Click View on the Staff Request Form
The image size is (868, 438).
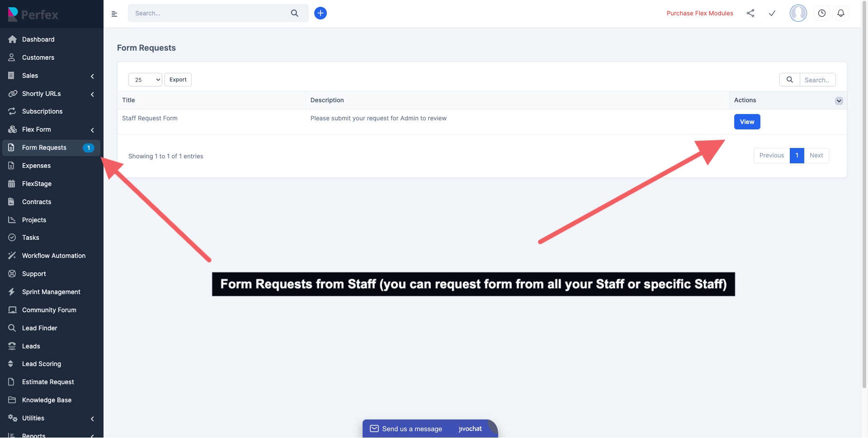tap(747, 121)
